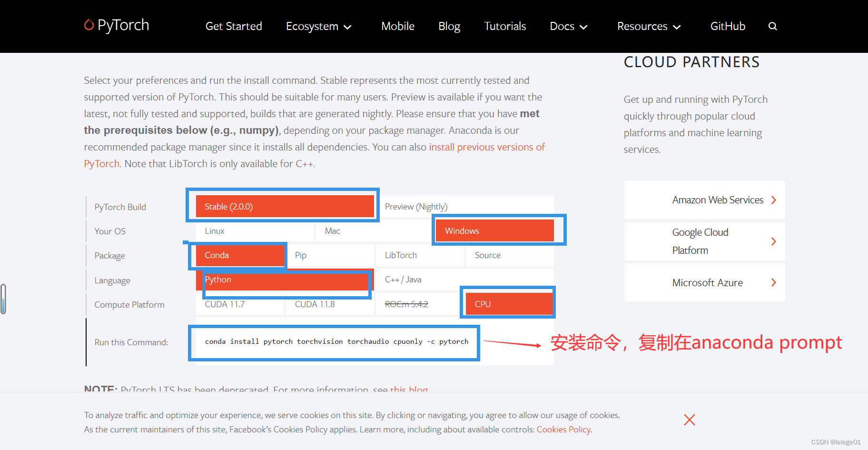
Task: Dismiss the cookie banner with red X
Action: pos(689,420)
